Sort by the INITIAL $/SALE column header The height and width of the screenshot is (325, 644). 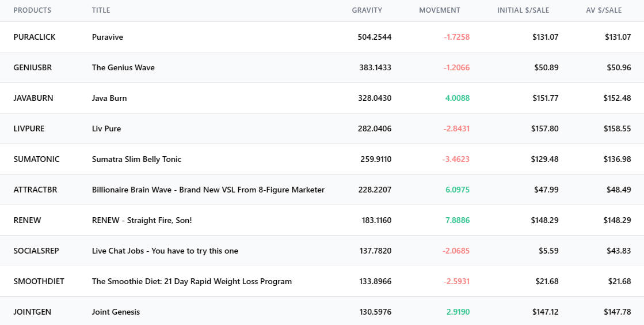pyautogui.click(x=523, y=10)
